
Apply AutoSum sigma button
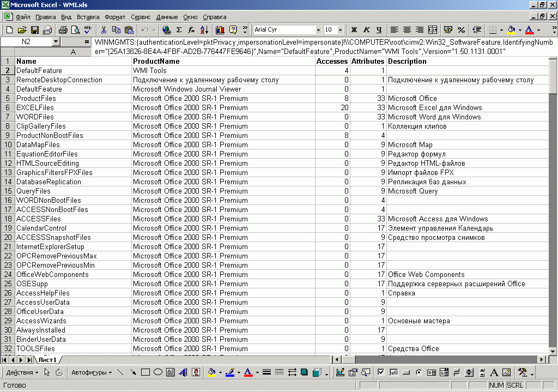[x=179, y=30]
